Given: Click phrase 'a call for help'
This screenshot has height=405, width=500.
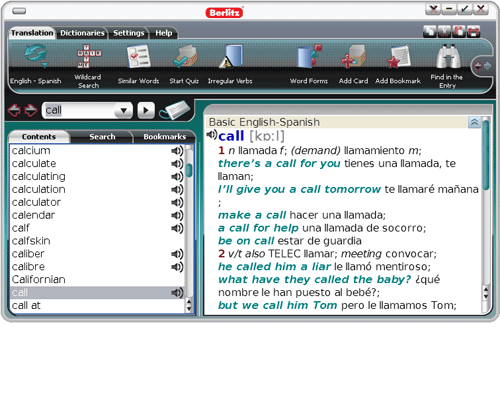Looking at the screenshot, I should pyautogui.click(x=258, y=228).
